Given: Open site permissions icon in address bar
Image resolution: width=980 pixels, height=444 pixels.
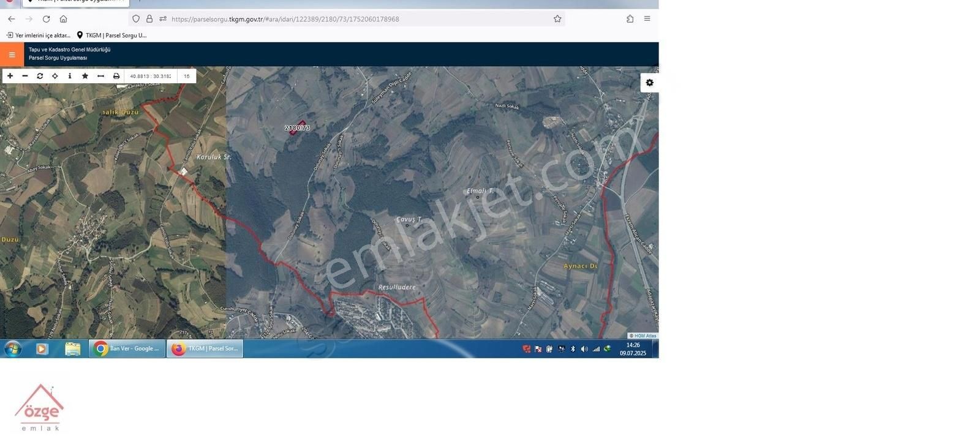Looking at the screenshot, I should click(x=163, y=19).
